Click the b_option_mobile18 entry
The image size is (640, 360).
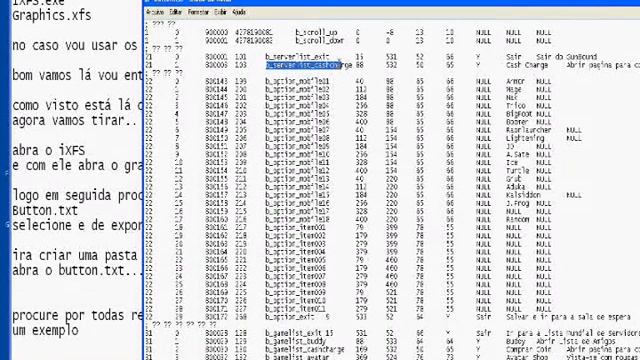click(297, 220)
